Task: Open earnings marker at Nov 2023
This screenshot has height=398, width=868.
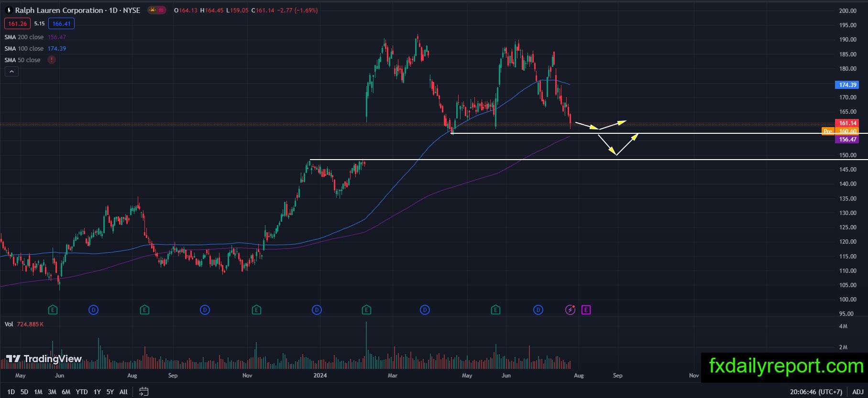Action: pyautogui.click(x=256, y=310)
